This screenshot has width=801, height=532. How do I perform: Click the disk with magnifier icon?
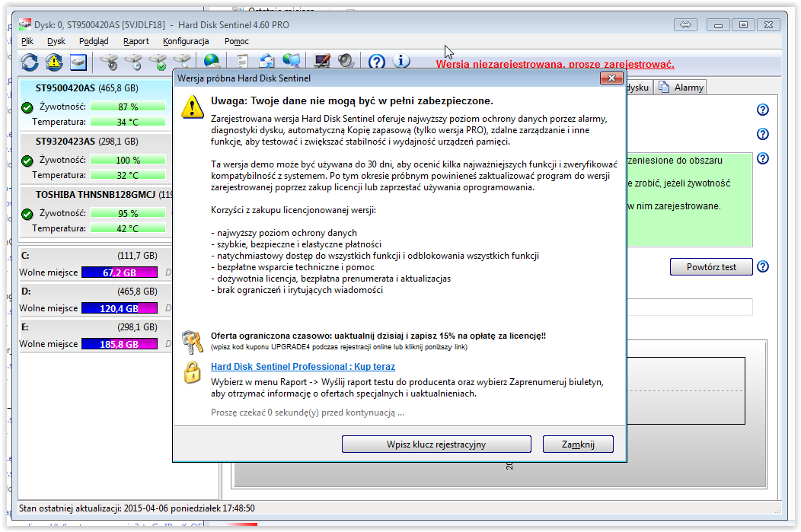click(x=183, y=61)
